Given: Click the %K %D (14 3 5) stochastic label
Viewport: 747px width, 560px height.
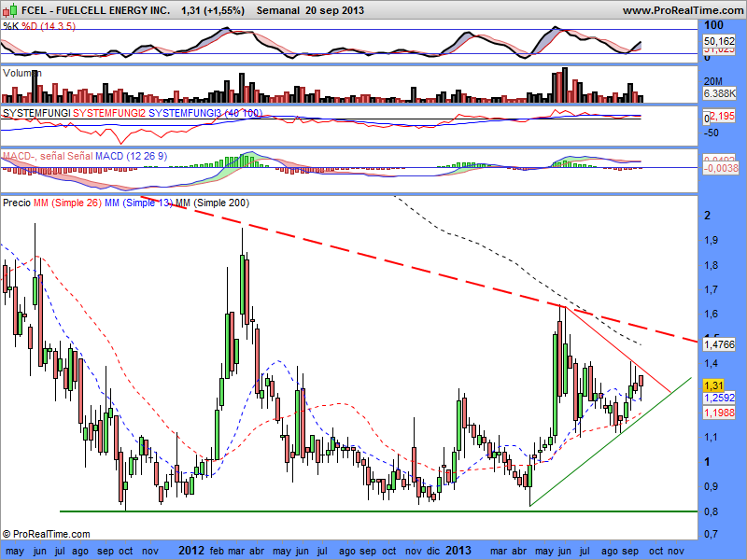Looking at the screenshot, I should point(39,26).
